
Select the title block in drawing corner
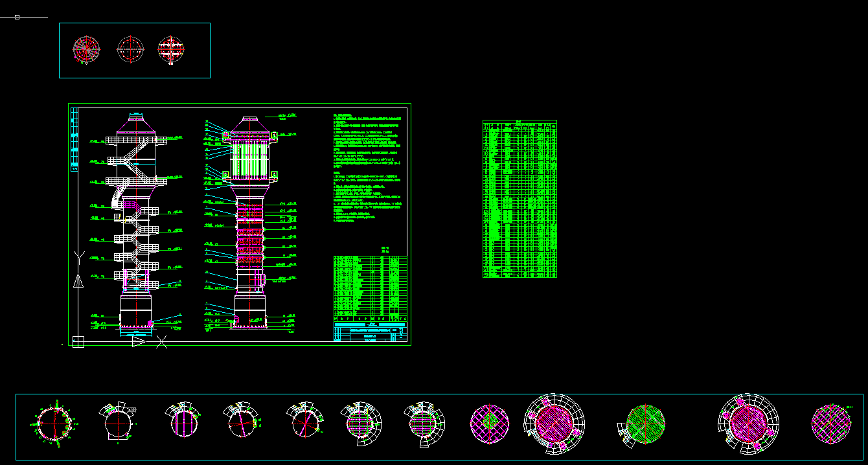click(371, 332)
